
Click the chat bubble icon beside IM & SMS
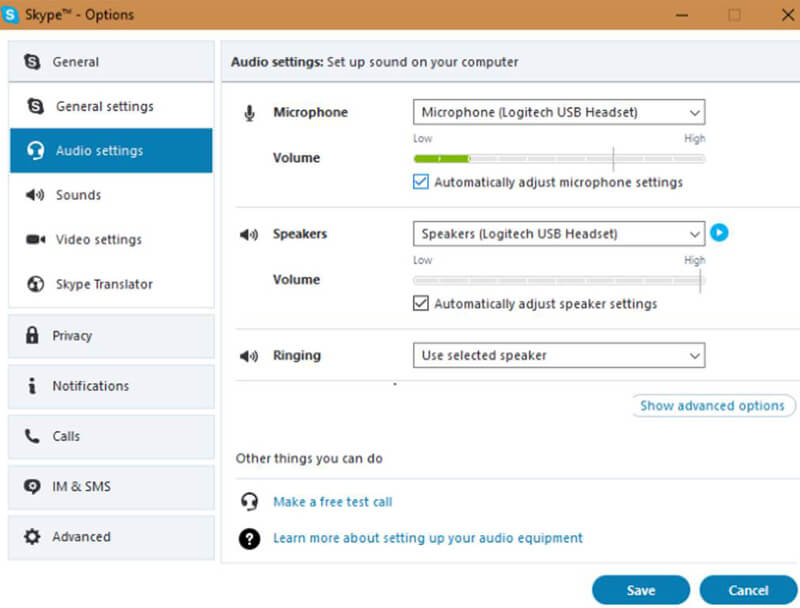click(32, 487)
